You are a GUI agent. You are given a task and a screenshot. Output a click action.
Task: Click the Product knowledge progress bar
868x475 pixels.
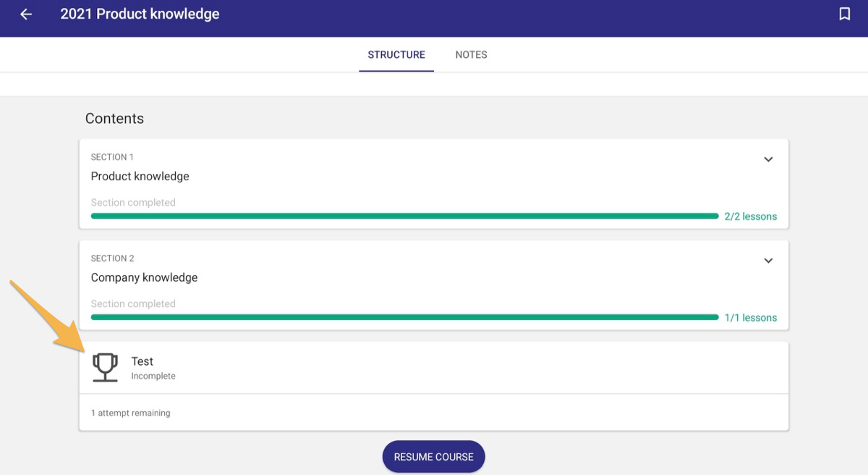404,216
